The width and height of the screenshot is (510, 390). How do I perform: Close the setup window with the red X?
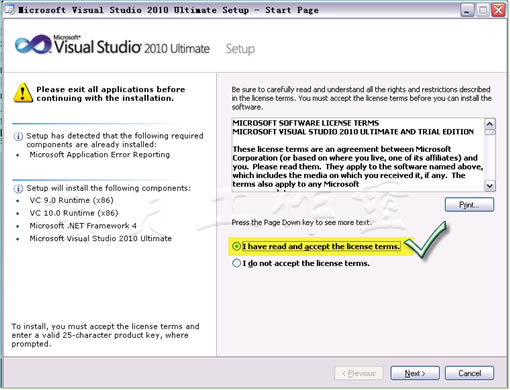(499, 10)
